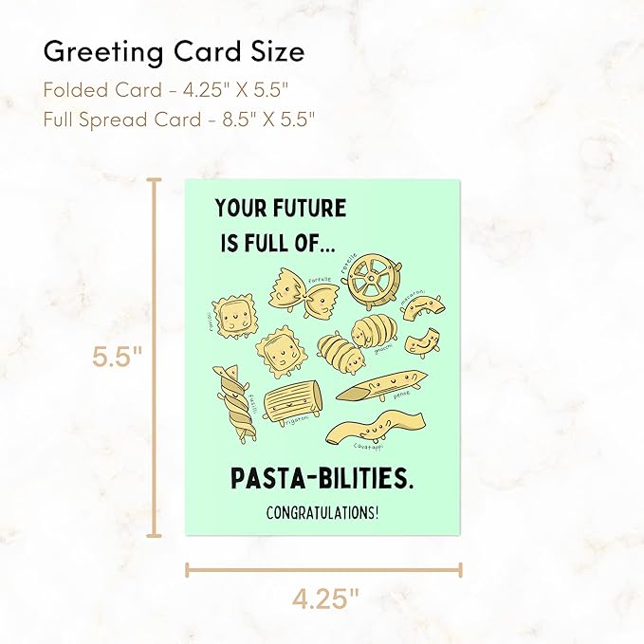Screen dimensions: 644x644
Task: Click the 4.25" width measurement label
Action: pos(324,599)
